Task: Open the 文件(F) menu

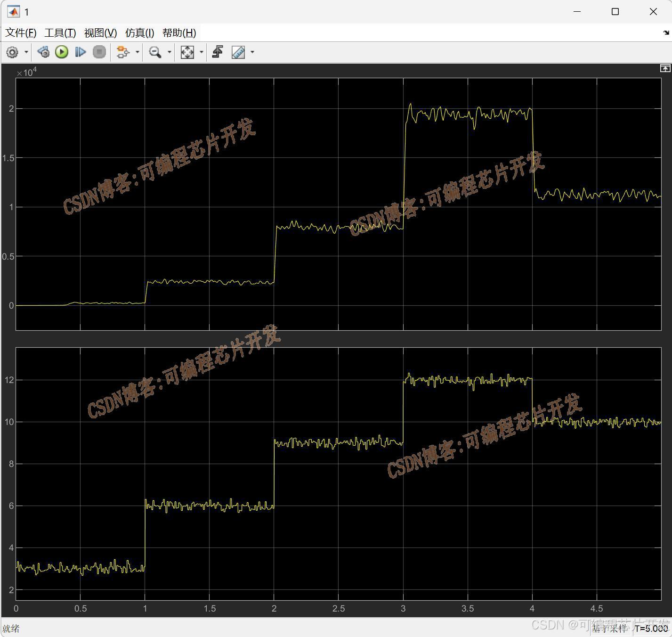Action: pos(21,33)
